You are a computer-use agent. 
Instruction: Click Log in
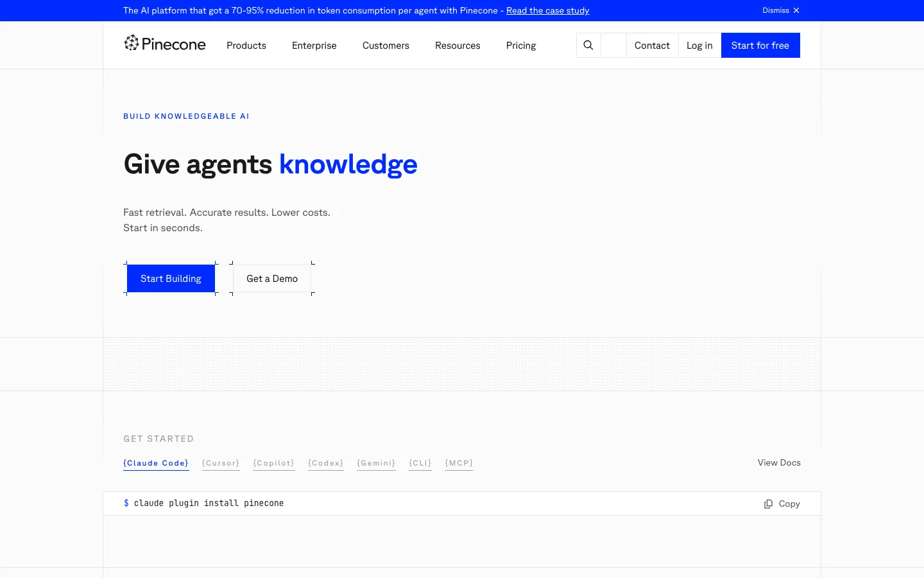[699, 45]
